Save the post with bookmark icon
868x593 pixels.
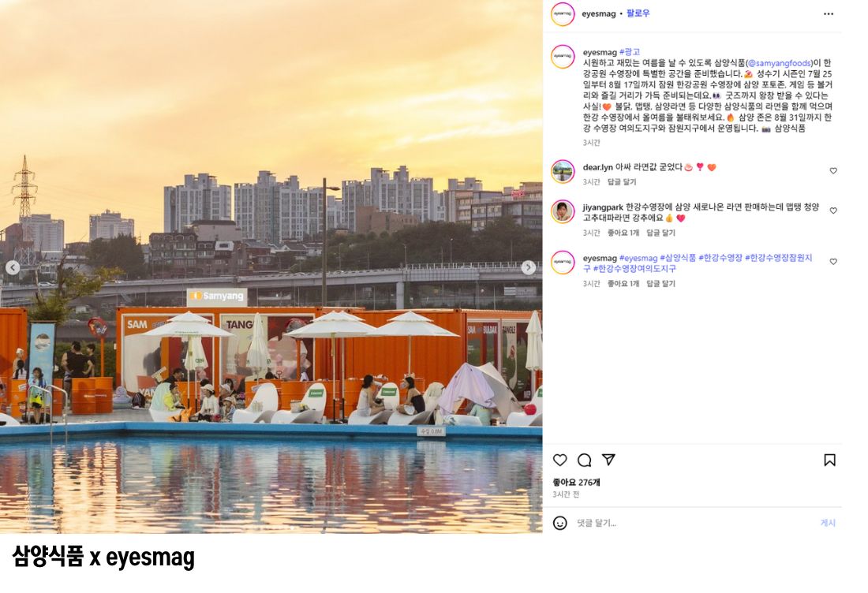pos(829,461)
